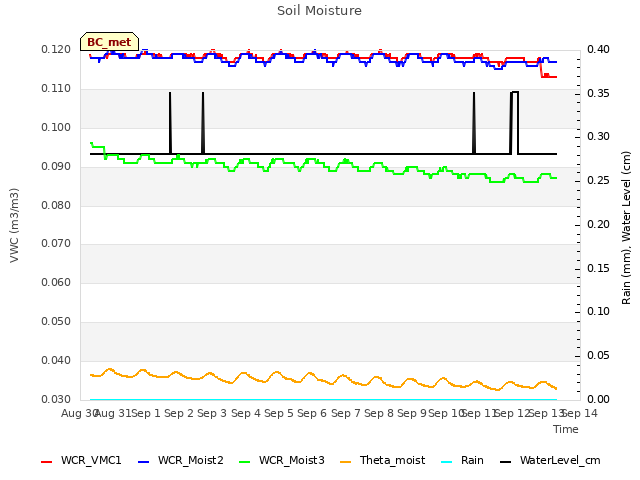Viewport: 640px width, 480px height.
Task: Click the water level spike near Sep 11
Action: [474, 122]
